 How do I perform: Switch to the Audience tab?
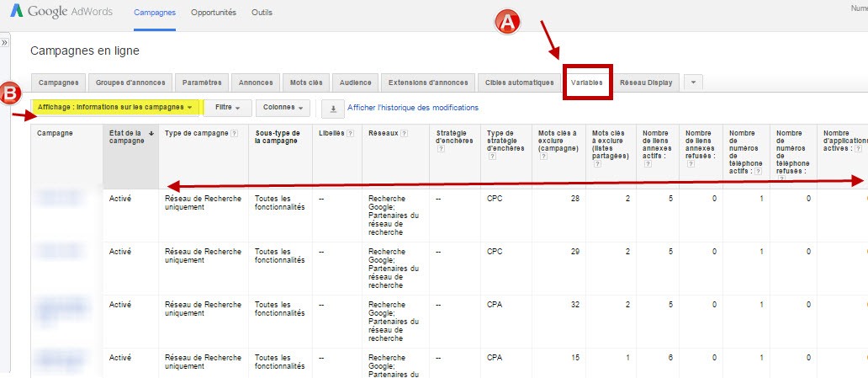[356, 83]
